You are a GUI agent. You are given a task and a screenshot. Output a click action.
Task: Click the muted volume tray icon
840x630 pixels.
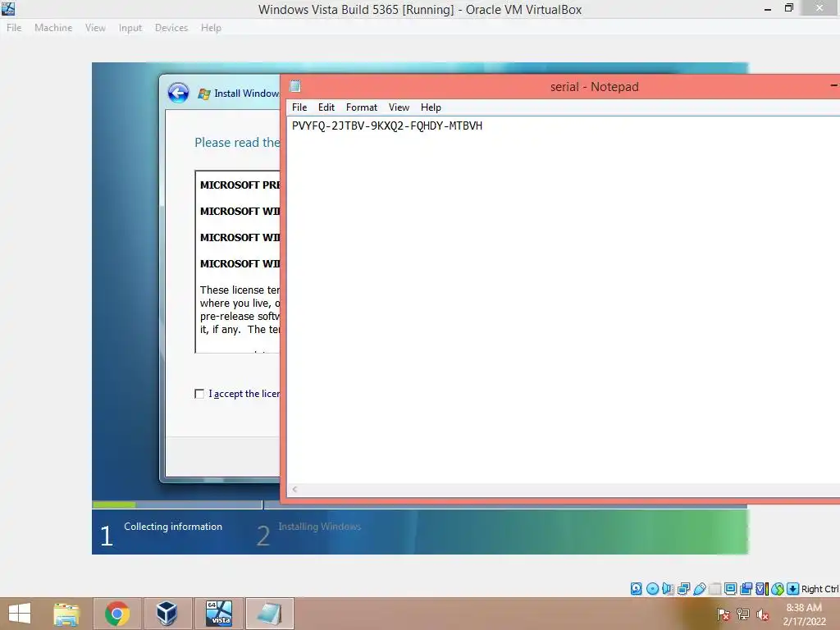point(762,614)
